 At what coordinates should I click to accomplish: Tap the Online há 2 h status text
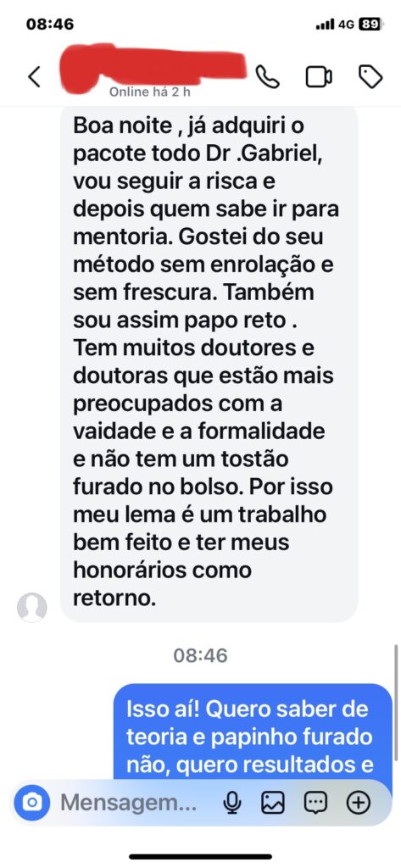pos(149,92)
